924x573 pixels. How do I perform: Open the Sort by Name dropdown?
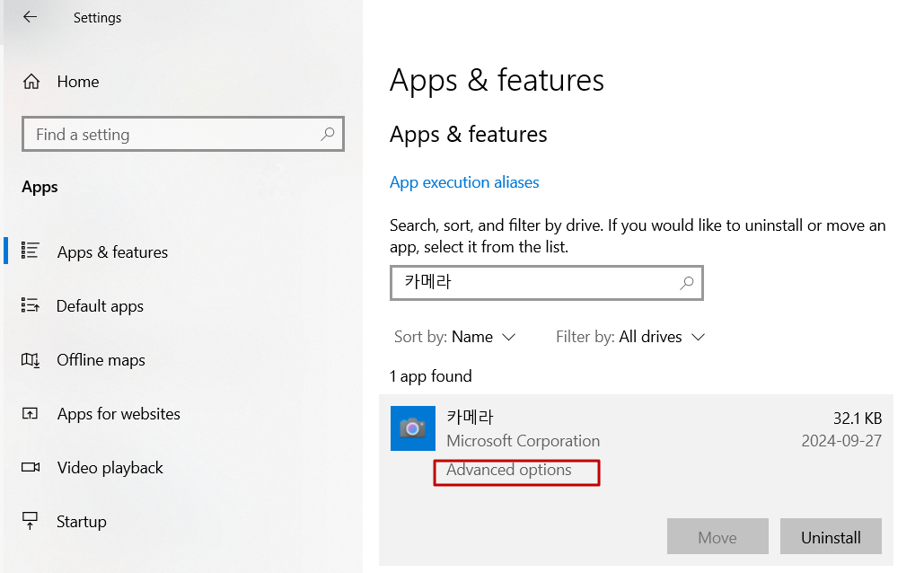pyautogui.click(x=455, y=337)
